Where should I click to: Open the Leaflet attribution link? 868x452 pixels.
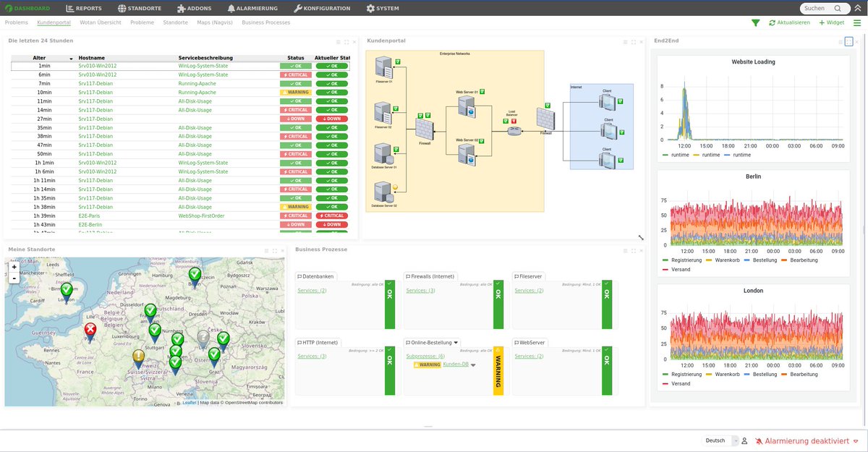pyautogui.click(x=190, y=403)
